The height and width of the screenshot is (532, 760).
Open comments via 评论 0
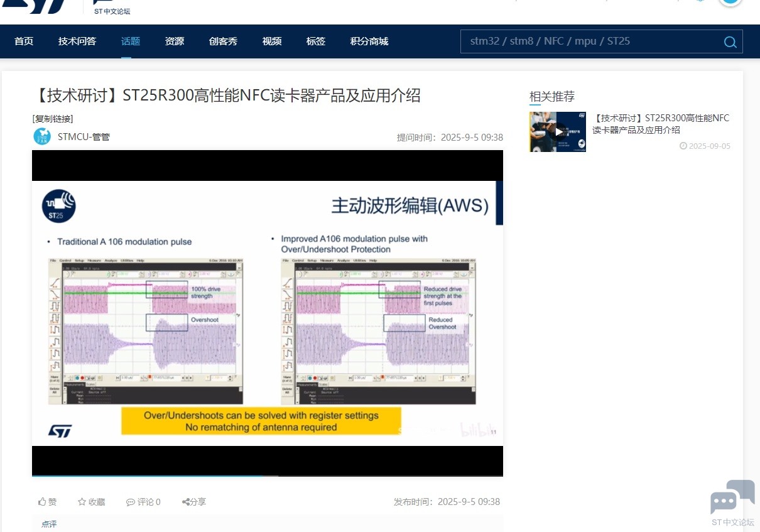143,502
